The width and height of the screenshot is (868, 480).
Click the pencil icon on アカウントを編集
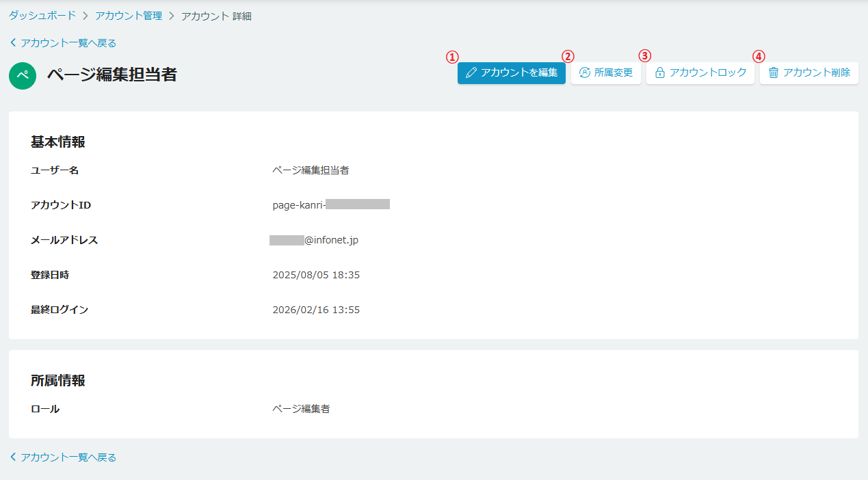pos(471,72)
